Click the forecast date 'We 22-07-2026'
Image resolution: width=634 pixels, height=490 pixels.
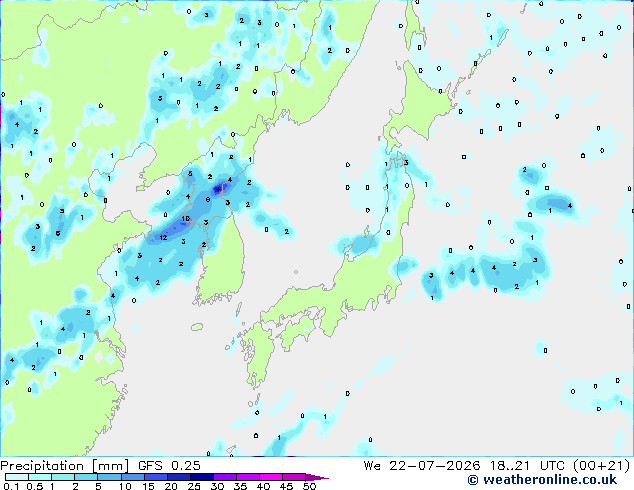point(422,466)
